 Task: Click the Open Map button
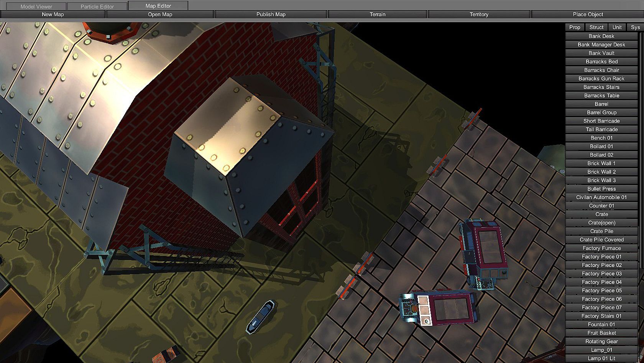point(160,14)
